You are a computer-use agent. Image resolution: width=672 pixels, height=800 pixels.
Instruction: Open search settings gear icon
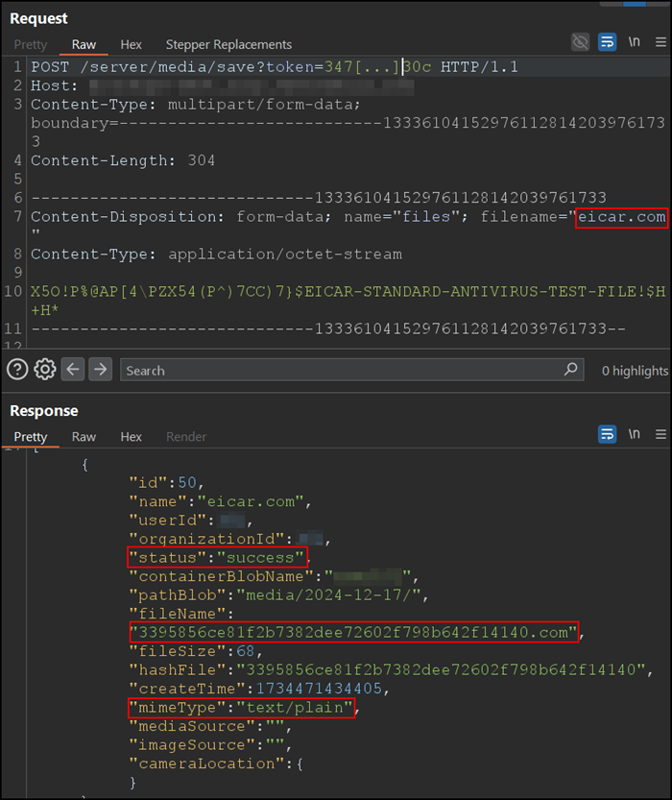point(44,370)
